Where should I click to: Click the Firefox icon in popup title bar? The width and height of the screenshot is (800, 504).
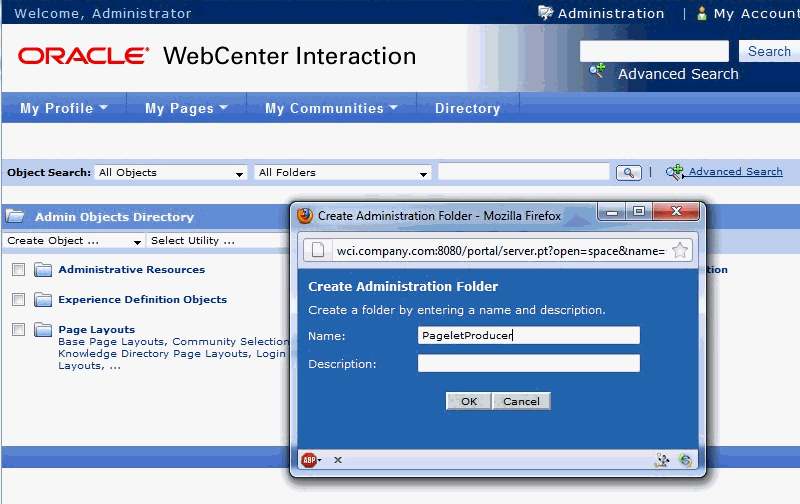305,216
